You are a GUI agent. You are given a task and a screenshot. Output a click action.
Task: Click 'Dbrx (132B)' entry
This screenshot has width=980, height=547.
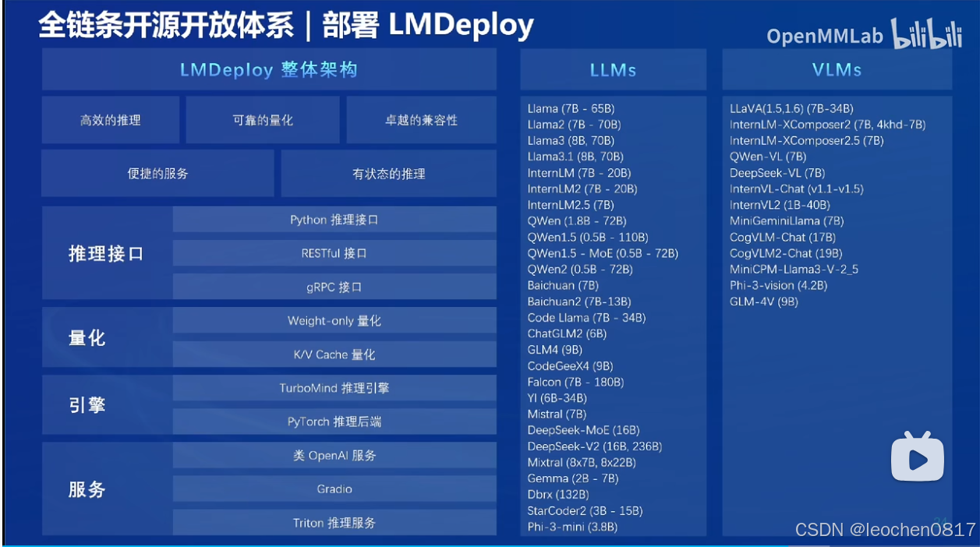point(558,495)
